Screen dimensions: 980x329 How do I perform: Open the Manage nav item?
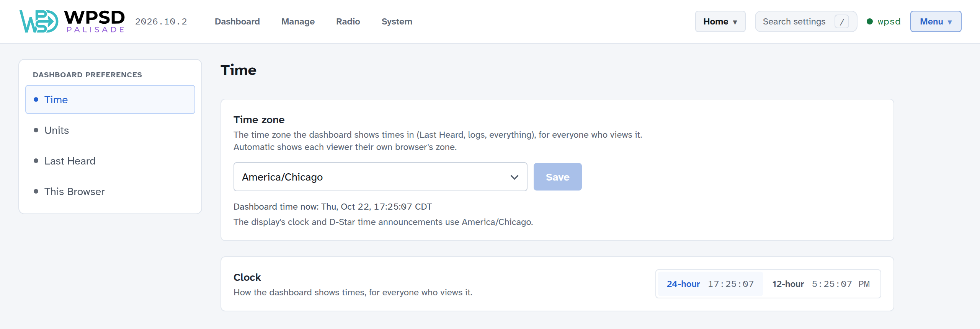298,21
